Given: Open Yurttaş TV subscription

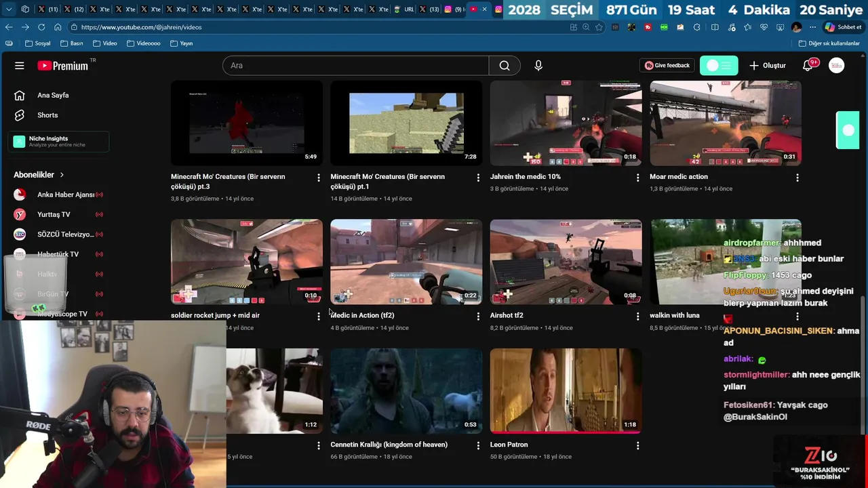Looking at the screenshot, I should point(58,215).
